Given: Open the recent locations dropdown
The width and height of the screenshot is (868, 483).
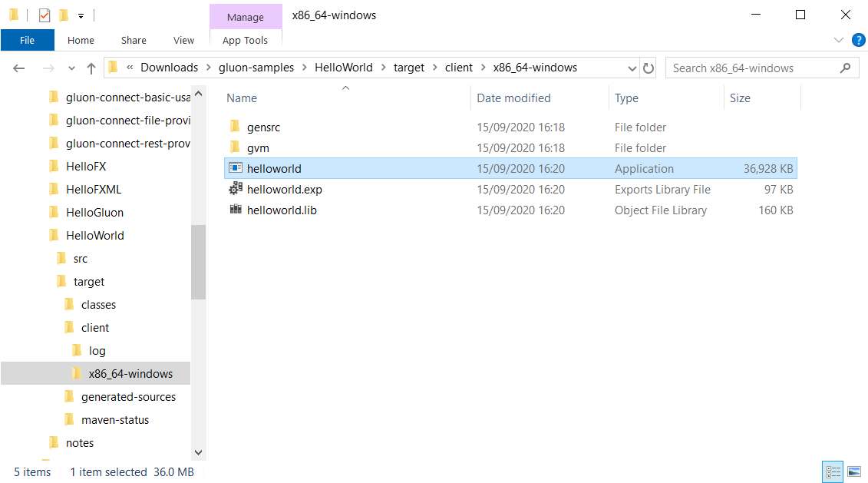Looking at the screenshot, I should [71, 68].
